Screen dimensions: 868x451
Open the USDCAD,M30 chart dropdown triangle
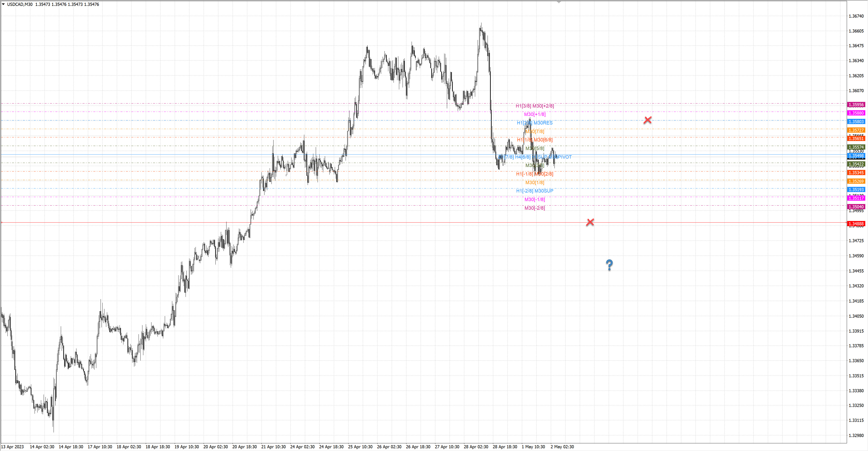(x=3, y=4)
